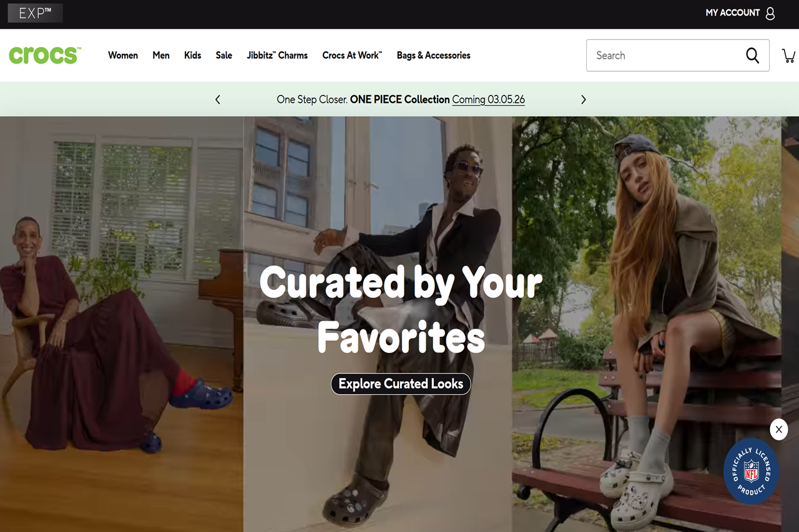This screenshot has width=799, height=532.
Task: Advance the promo banner with the right arrow
Action: (583, 99)
